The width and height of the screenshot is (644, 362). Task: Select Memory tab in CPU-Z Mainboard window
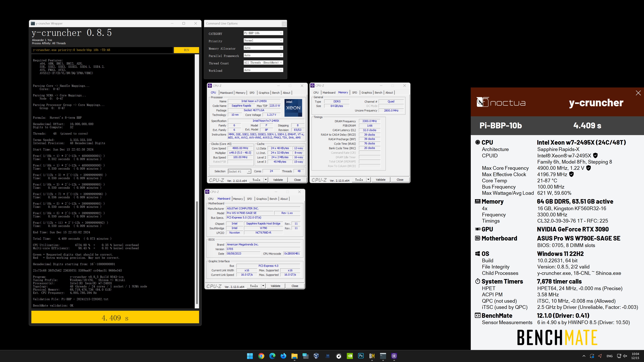click(x=238, y=199)
